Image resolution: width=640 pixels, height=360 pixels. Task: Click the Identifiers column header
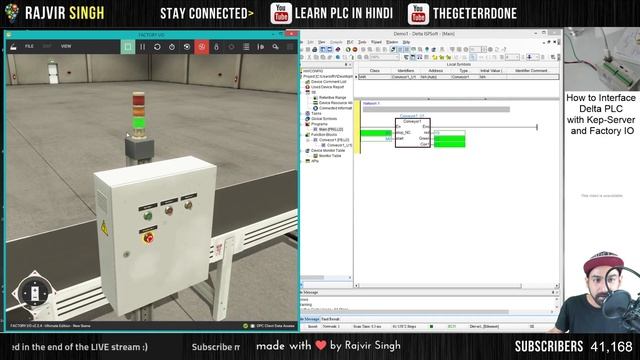pyautogui.click(x=406, y=71)
